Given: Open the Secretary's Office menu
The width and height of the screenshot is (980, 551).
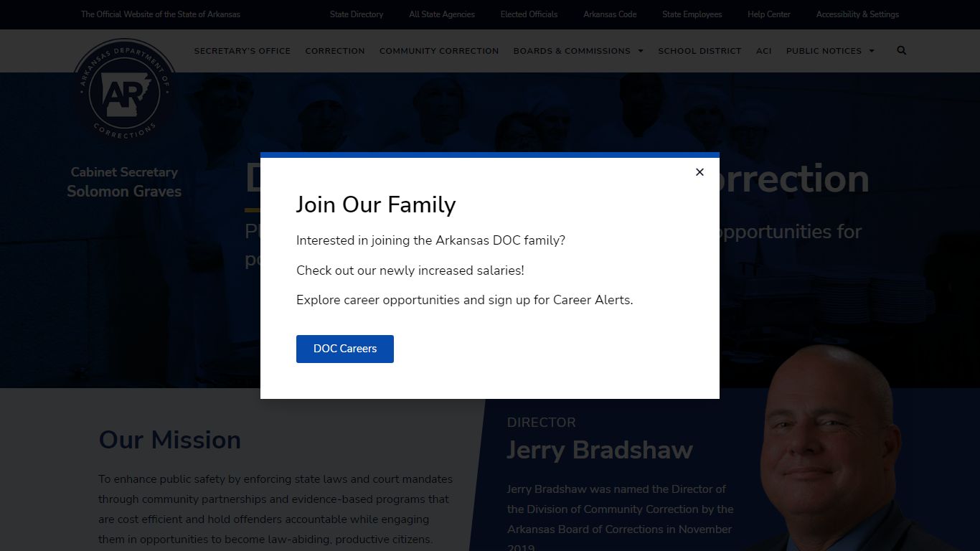Looking at the screenshot, I should click(242, 51).
